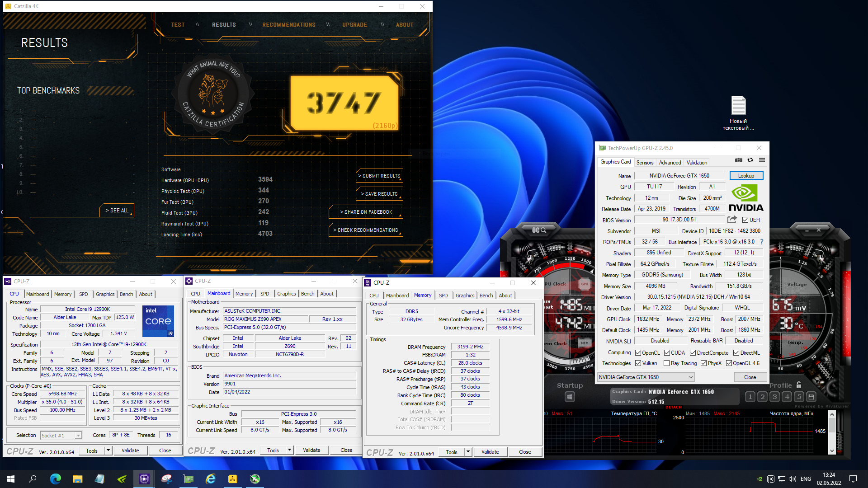Toggle PhysX checkbox in GPU-Z
This screenshot has height=488, width=868.
pyautogui.click(x=703, y=363)
